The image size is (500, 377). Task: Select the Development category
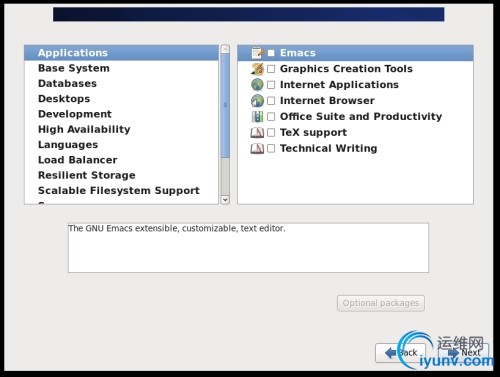pyautogui.click(x=121, y=114)
